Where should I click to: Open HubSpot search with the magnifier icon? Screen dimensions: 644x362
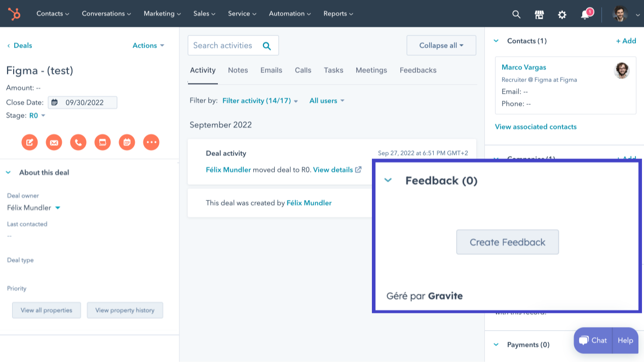click(x=516, y=14)
